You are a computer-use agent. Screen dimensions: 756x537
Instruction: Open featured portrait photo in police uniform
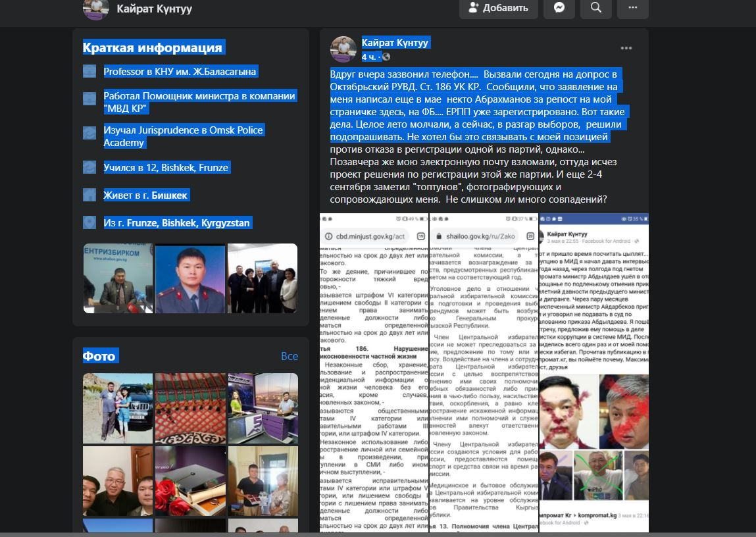click(x=190, y=278)
